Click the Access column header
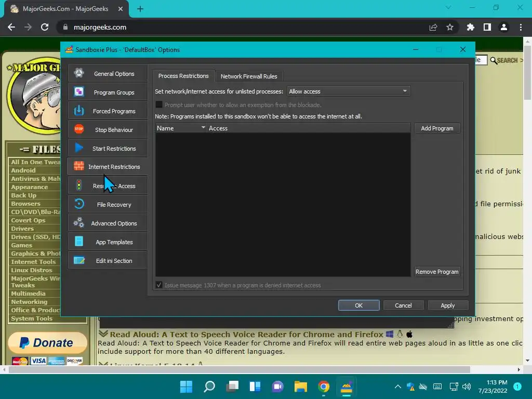 pos(309,128)
